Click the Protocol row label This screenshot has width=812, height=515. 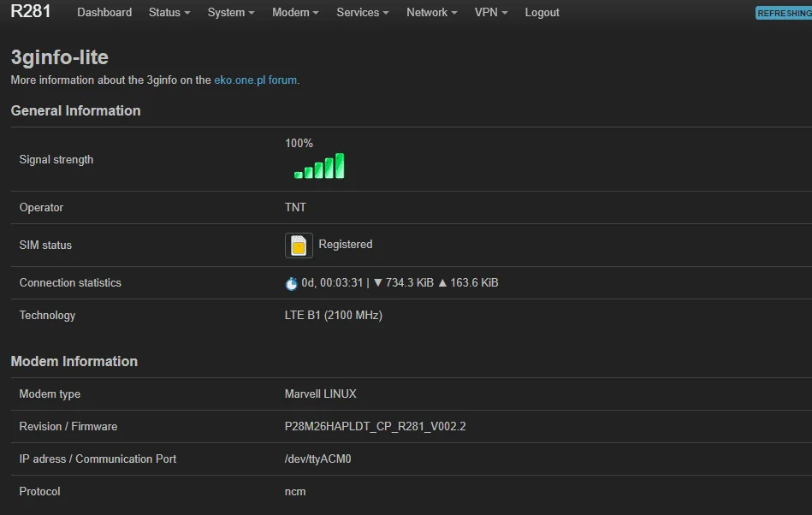40,492
